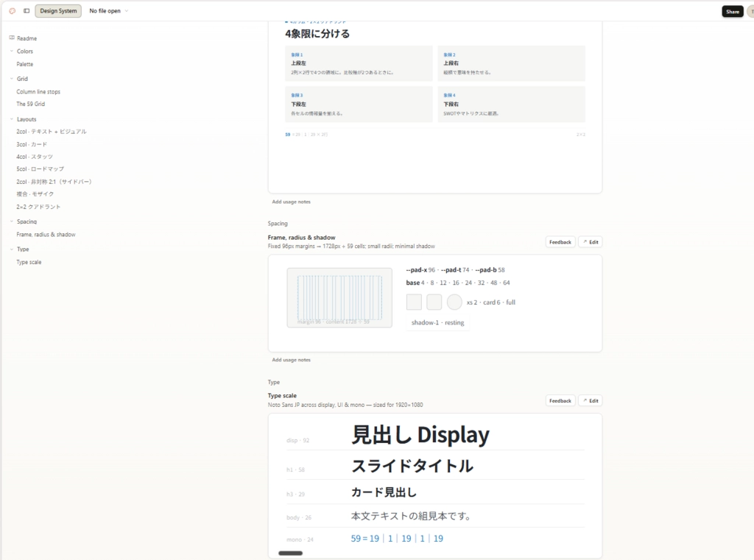754x560 pixels.
Task: Click the shadow-1 · resting chip
Action: (x=437, y=322)
